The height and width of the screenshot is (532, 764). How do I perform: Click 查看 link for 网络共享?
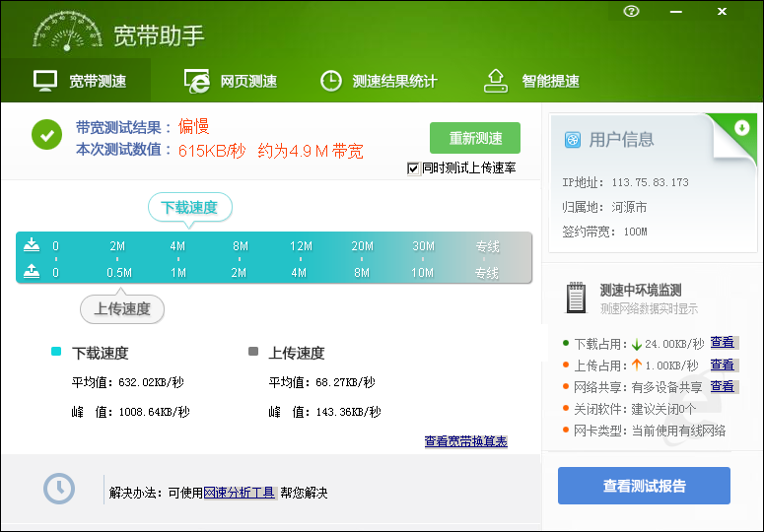point(722,386)
